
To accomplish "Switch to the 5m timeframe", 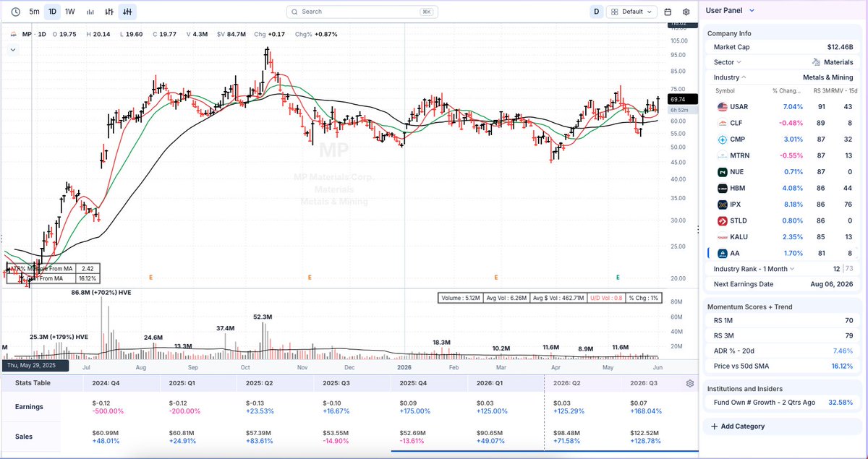I will pyautogui.click(x=34, y=12).
